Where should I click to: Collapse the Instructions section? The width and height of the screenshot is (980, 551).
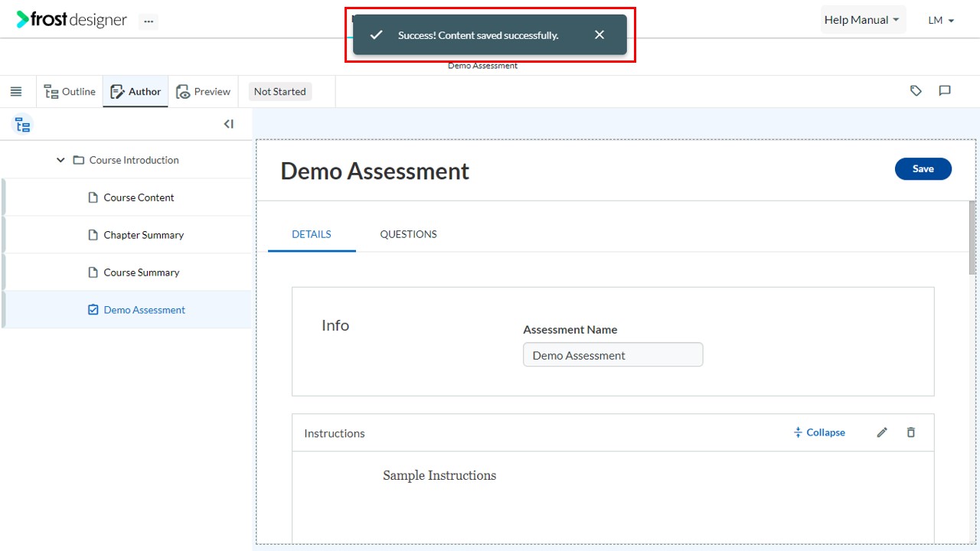click(x=819, y=432)
